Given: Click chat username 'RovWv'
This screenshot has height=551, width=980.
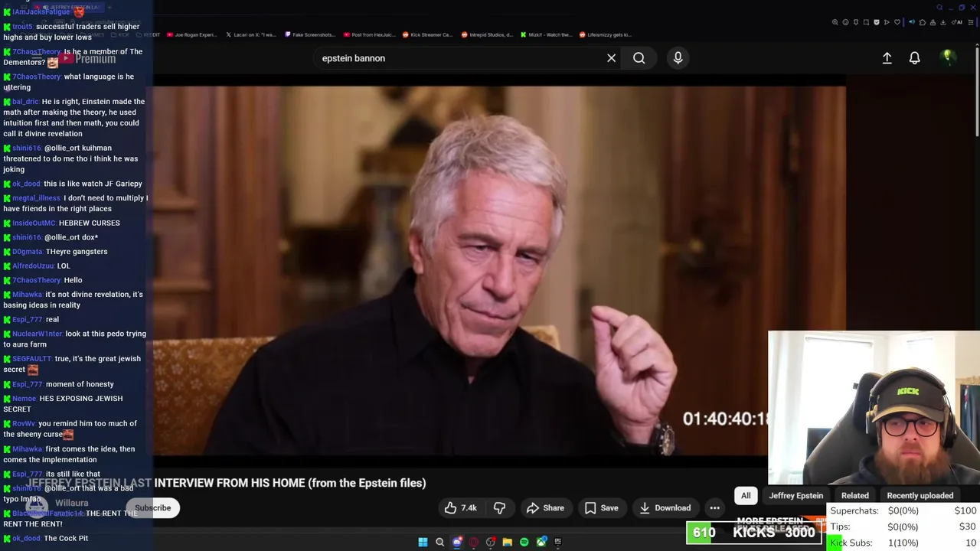Looking at the screenshot, I should pos(24,423).
